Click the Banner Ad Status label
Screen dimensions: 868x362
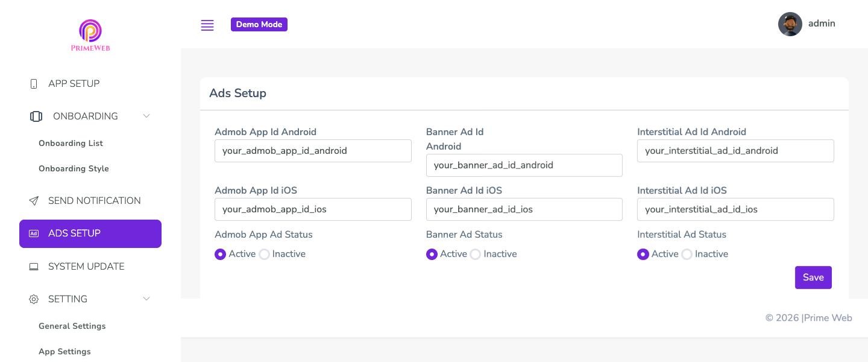click(x=464, y=235)
